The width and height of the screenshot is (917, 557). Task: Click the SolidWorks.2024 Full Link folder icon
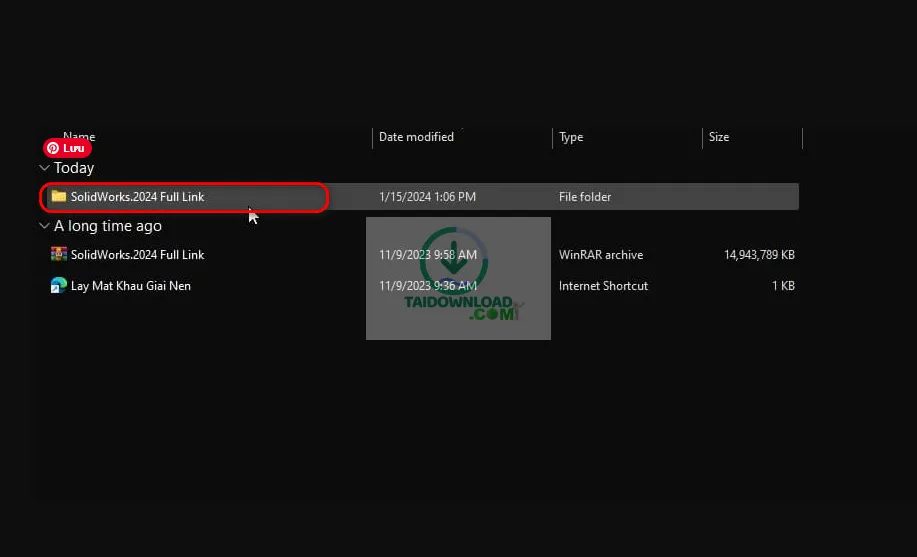[59, 197]
